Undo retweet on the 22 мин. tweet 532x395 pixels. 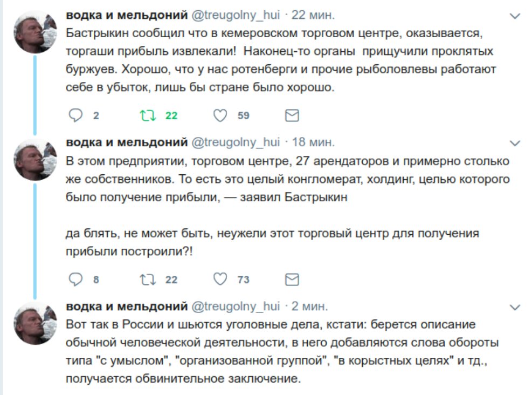click(148, 115)
